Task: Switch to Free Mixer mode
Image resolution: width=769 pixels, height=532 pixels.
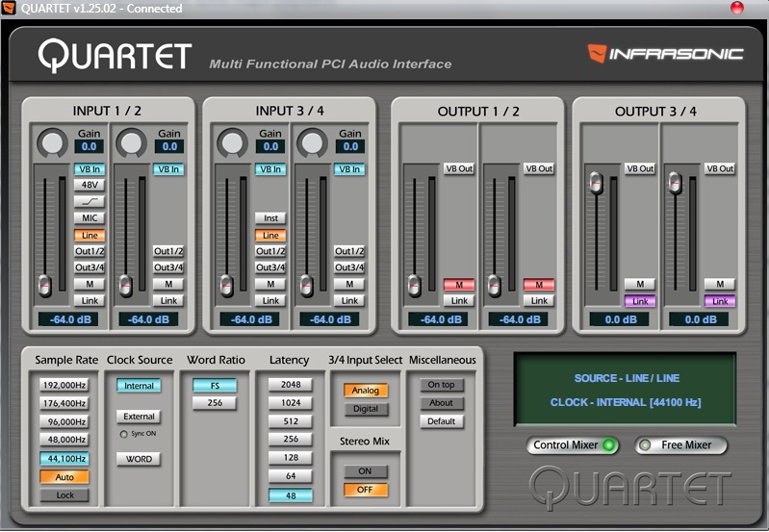Action: (680, 445)
